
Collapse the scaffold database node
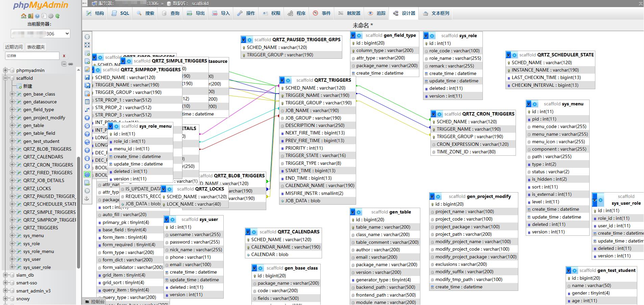point(5,78)
